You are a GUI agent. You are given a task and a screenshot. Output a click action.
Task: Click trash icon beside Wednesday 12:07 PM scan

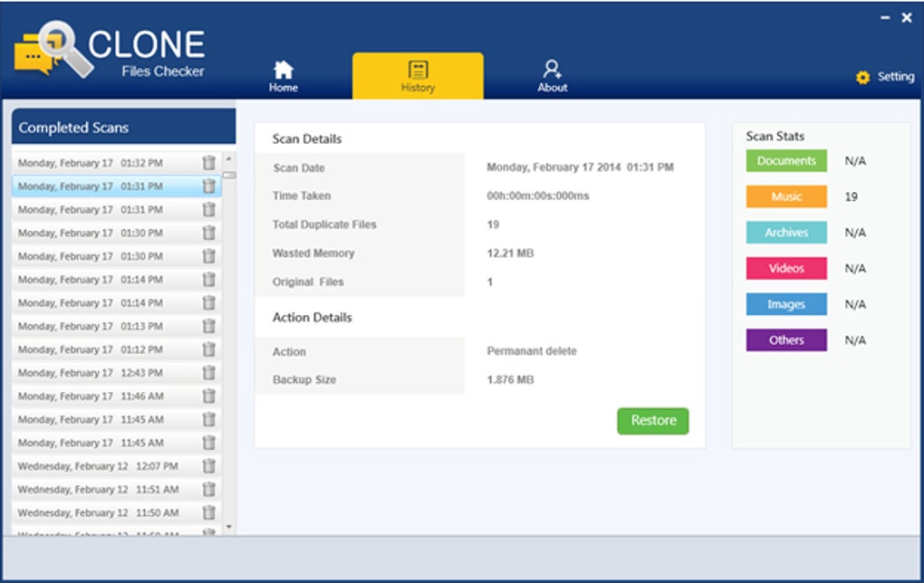pos(208,466)
